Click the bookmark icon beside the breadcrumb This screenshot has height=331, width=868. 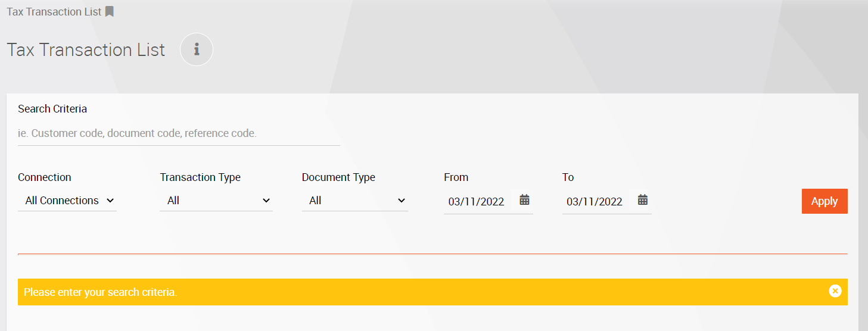pyautogui.click(x=109, y=11)
